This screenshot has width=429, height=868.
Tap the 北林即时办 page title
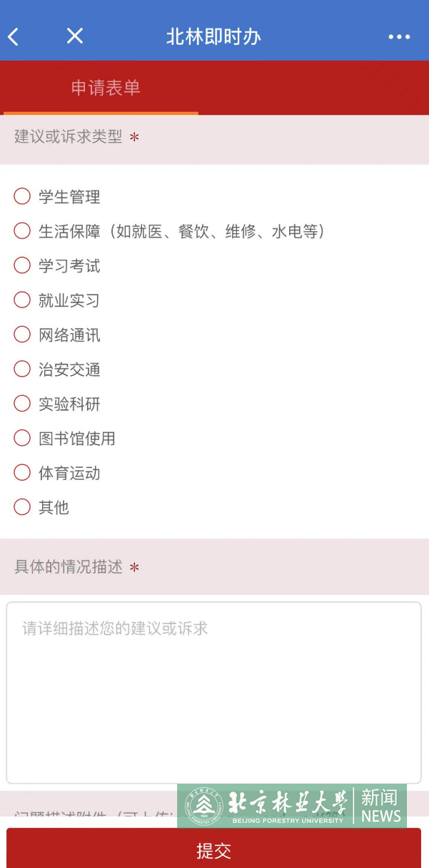tap(213, 36)
